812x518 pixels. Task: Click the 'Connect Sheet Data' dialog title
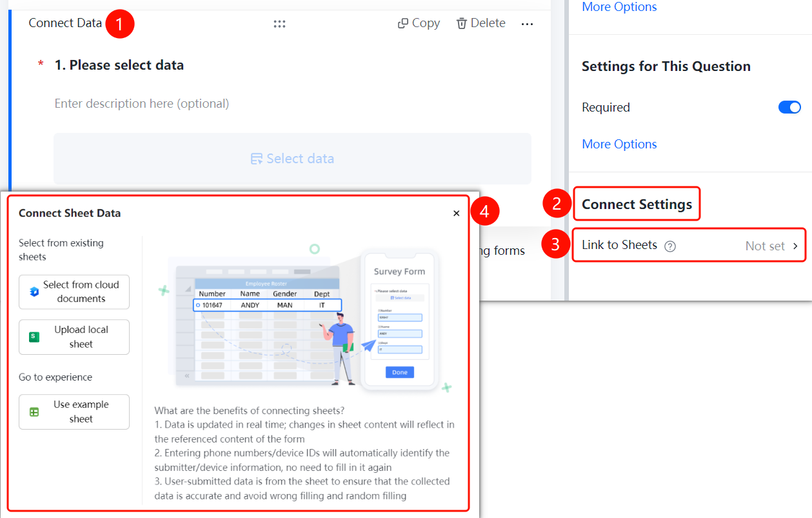(70, 213)
